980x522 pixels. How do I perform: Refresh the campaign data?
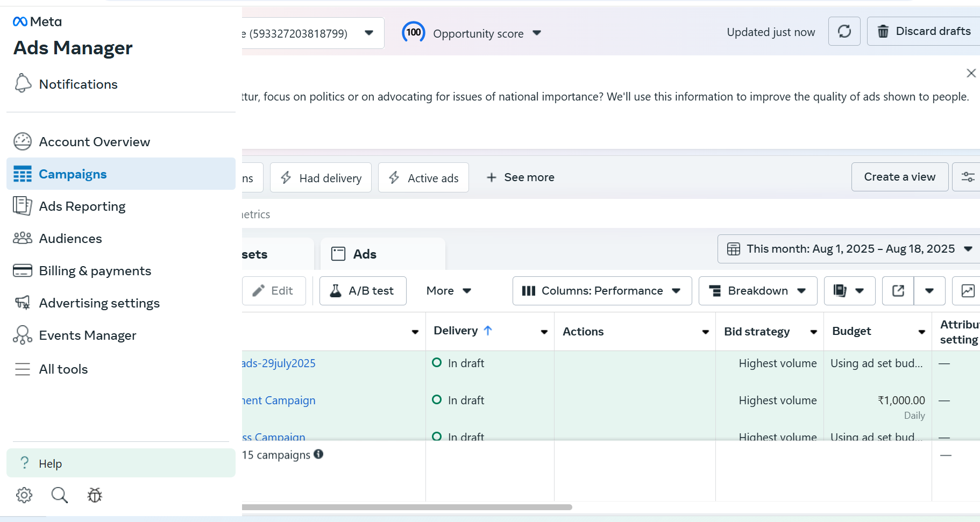844,31
